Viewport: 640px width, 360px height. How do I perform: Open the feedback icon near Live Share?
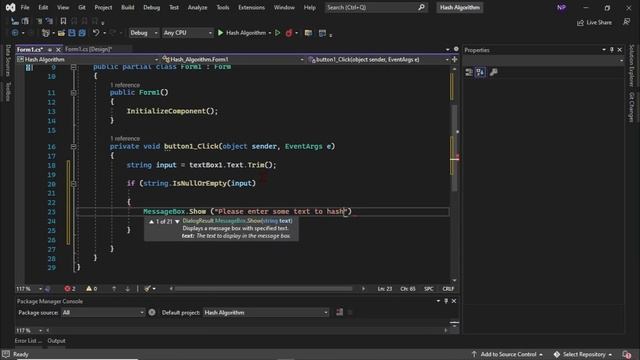click(626, 22)
